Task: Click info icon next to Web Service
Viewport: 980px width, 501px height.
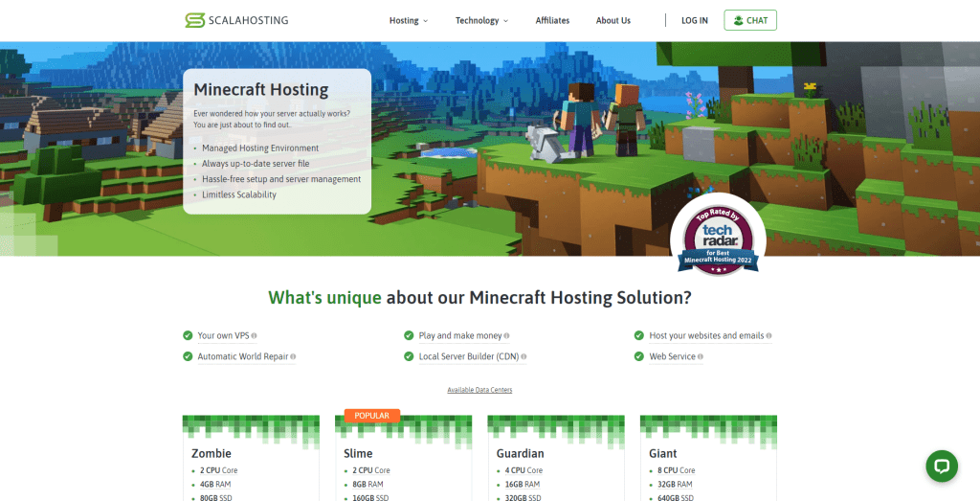Action: click(x=701, y=357)
